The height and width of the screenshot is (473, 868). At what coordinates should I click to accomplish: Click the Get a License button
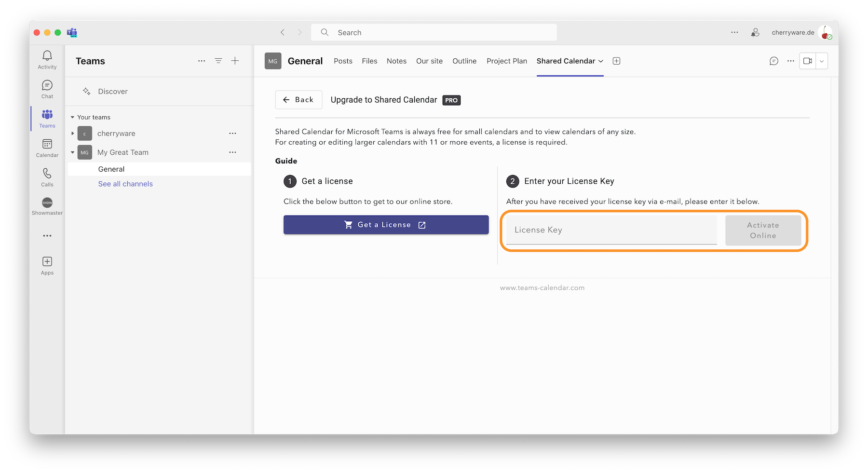[x=386, y=225]
